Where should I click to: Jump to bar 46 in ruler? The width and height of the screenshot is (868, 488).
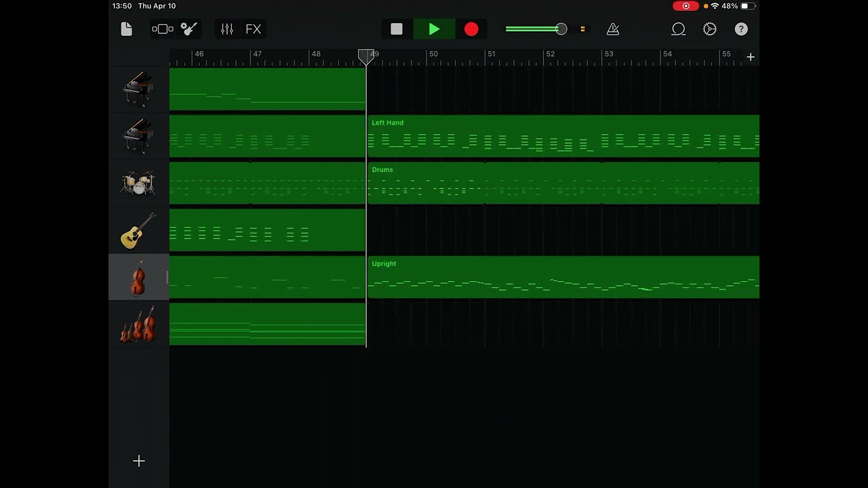coord(199,54)
